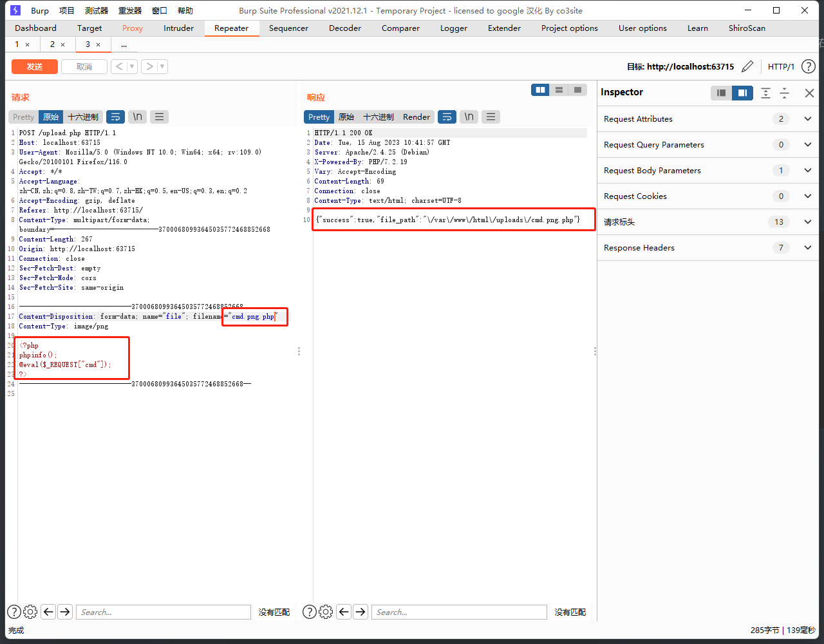Open response message editor menu icon
Image resolution: width=824 pixels, height=644 pixels.
tap(491, 117)
